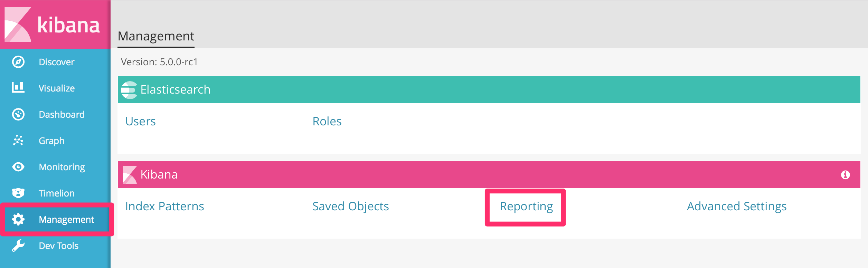
Task: Click the Dashboard icon
Action: pos(18,114)
